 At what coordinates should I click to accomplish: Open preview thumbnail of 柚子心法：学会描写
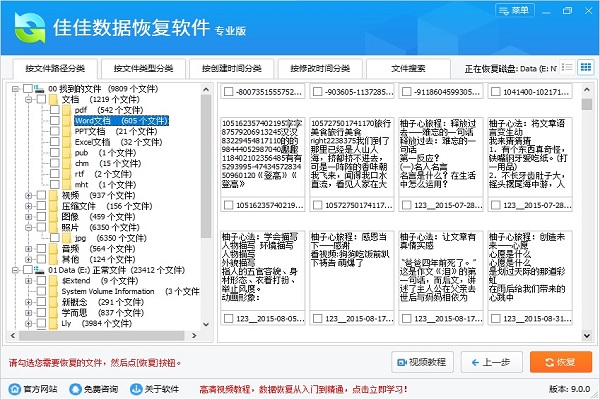pos(262,270)
